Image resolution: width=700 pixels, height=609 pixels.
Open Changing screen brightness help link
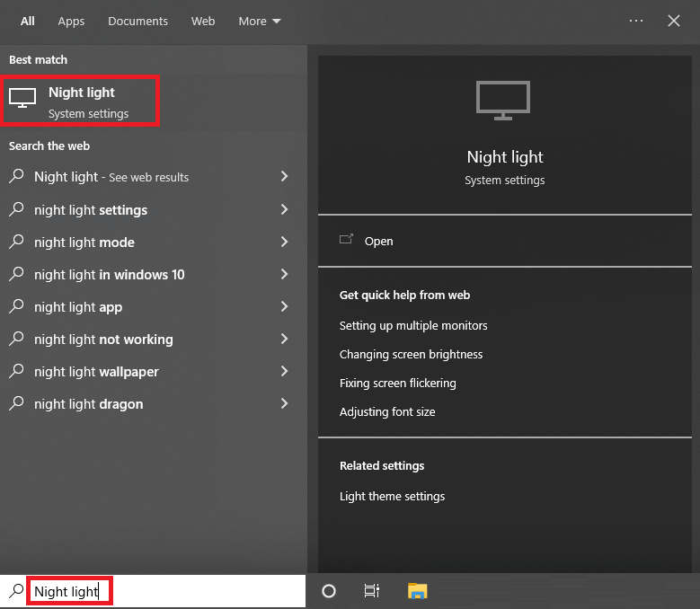pos(411,354)
